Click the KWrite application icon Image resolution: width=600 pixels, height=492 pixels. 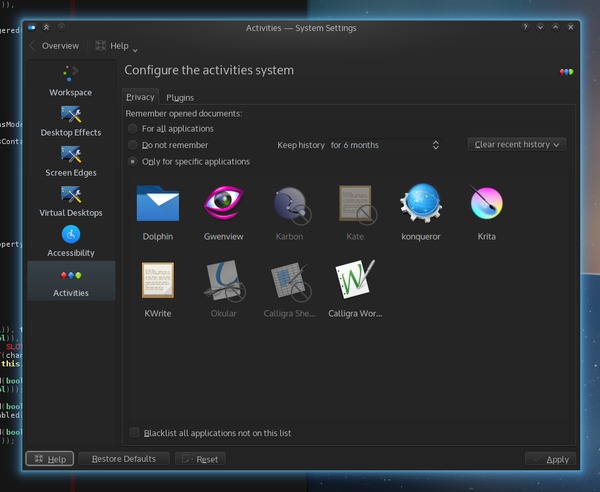tap(158, 280)
